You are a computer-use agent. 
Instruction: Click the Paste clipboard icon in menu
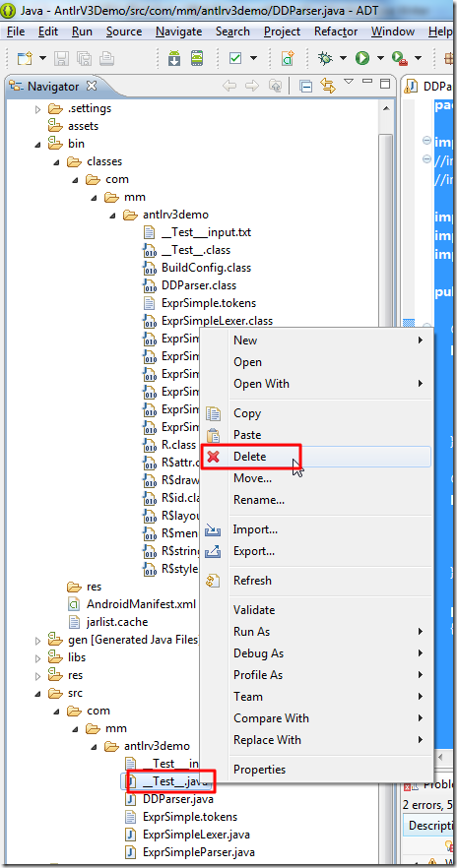click(x=214, y=435)
